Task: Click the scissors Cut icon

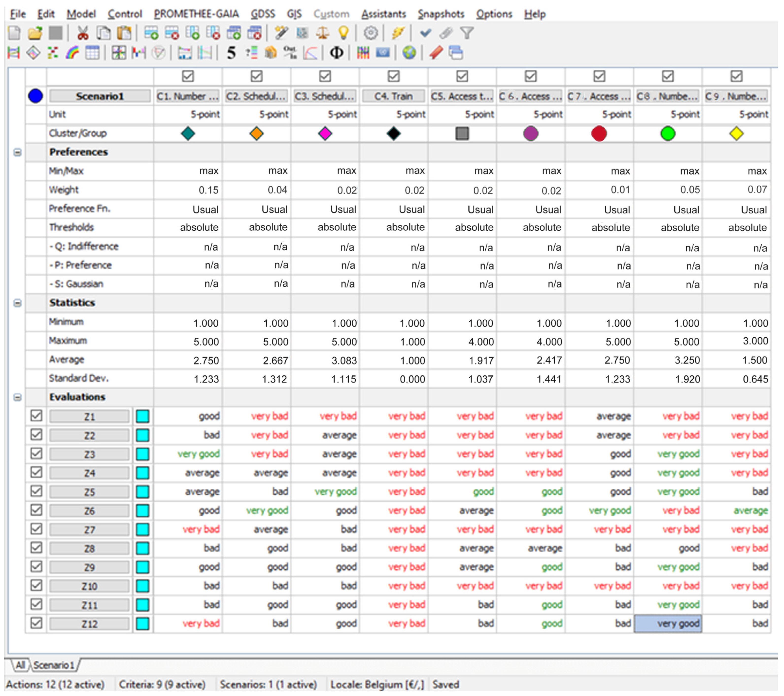Action: point(83,33)
